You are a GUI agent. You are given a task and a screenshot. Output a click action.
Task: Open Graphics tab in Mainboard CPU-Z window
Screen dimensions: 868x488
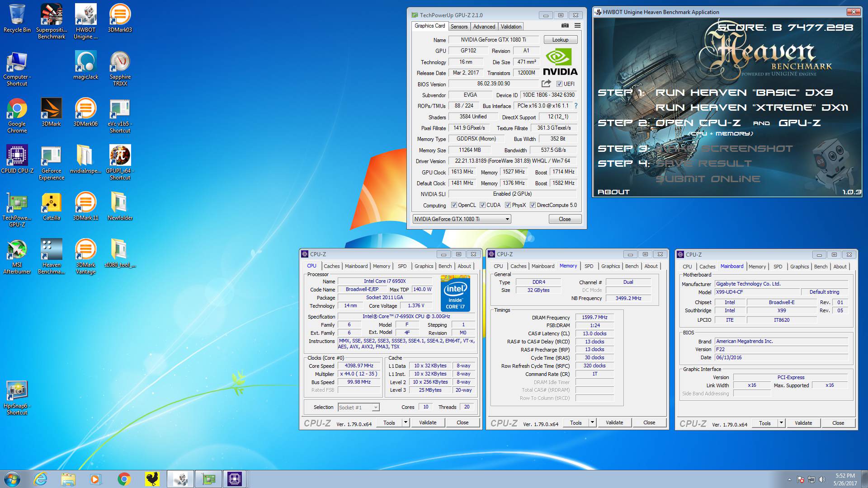799,267
